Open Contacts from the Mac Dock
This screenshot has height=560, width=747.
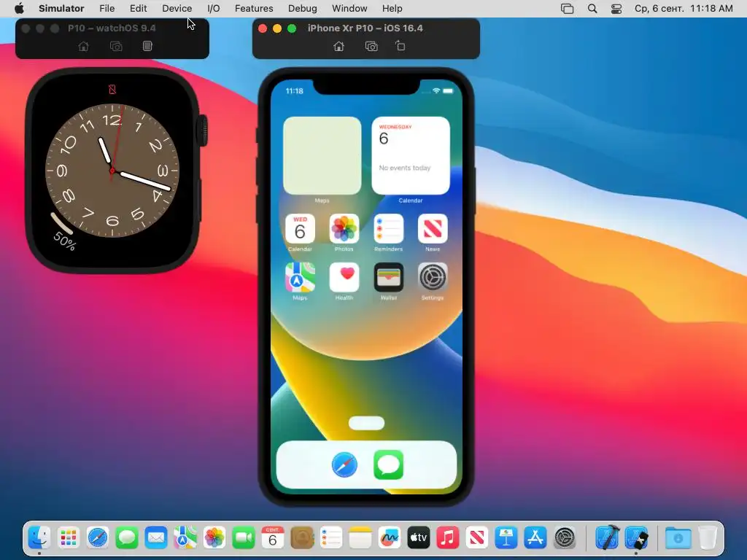pos(302,538)
